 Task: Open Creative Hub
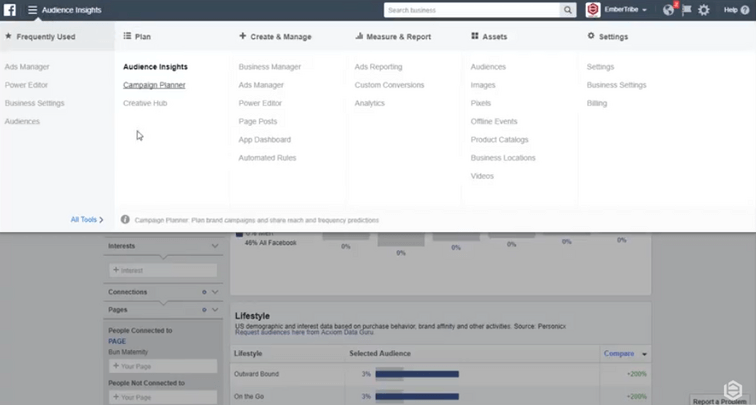[145, 103]
